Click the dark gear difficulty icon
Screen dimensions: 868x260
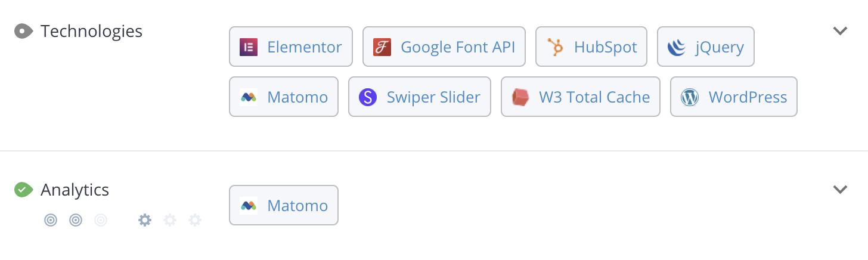[x=145, y=221]
